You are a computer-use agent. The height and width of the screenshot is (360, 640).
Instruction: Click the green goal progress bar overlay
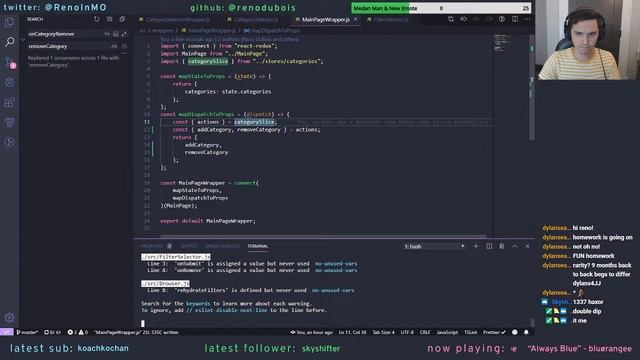[x=441, y=8]
